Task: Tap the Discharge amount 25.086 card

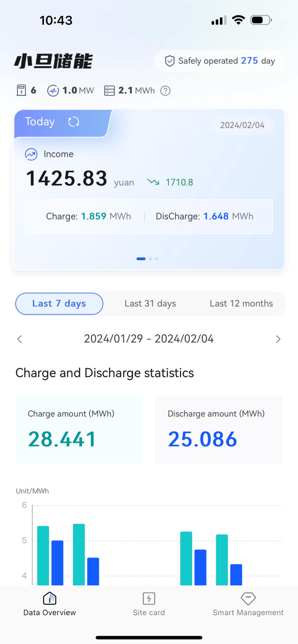Action: 219,429
